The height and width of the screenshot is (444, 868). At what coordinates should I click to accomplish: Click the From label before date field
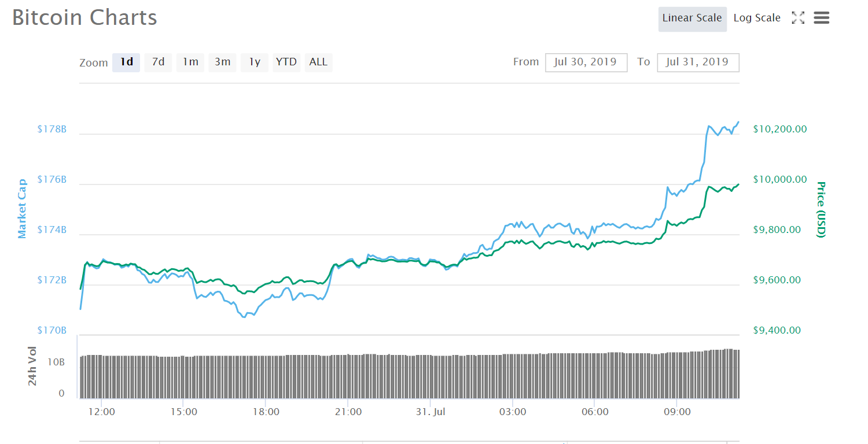point(526,62)
